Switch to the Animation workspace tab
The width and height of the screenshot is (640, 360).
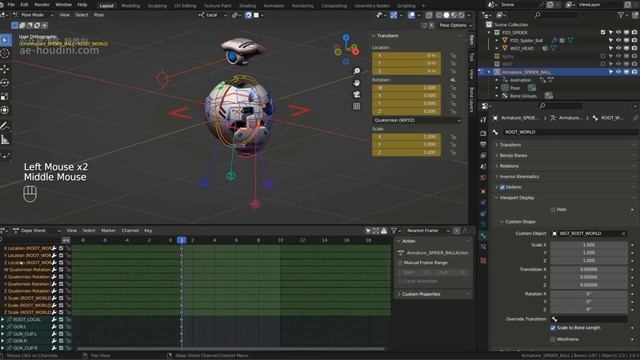click(x=273, y=6)
